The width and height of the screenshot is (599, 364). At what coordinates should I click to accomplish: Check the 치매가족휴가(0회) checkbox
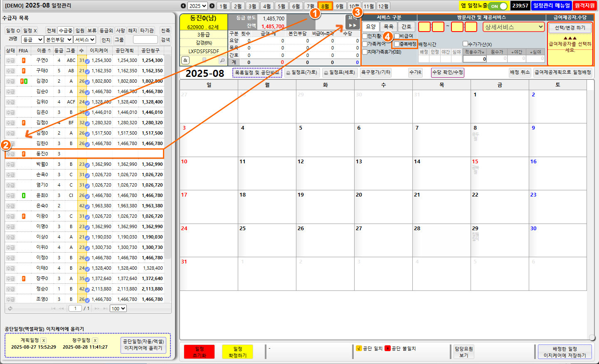tap(365, 52)
